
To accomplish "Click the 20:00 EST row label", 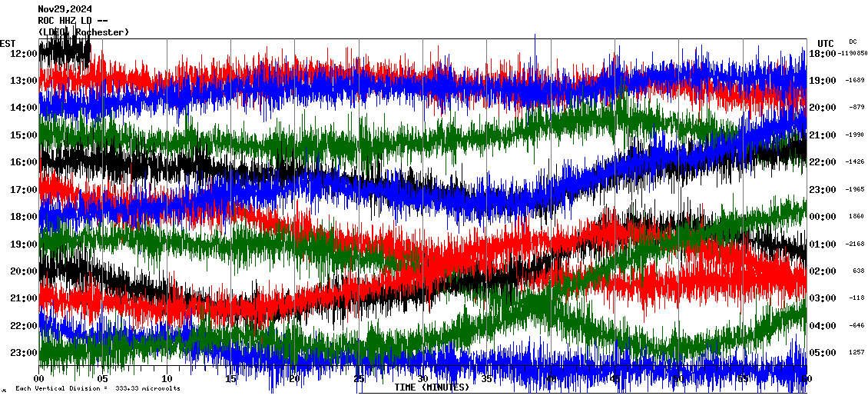I will click(x=23, y=271).
